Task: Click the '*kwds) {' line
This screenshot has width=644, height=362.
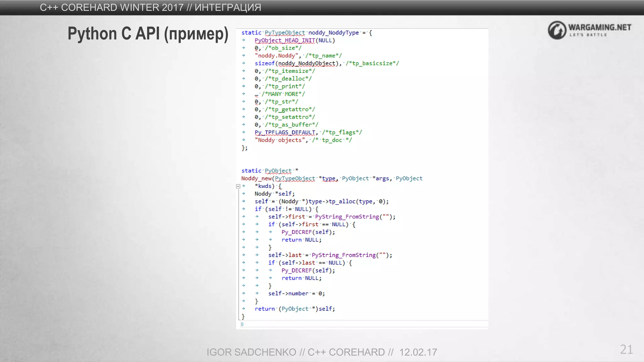Action: point(268,186)
